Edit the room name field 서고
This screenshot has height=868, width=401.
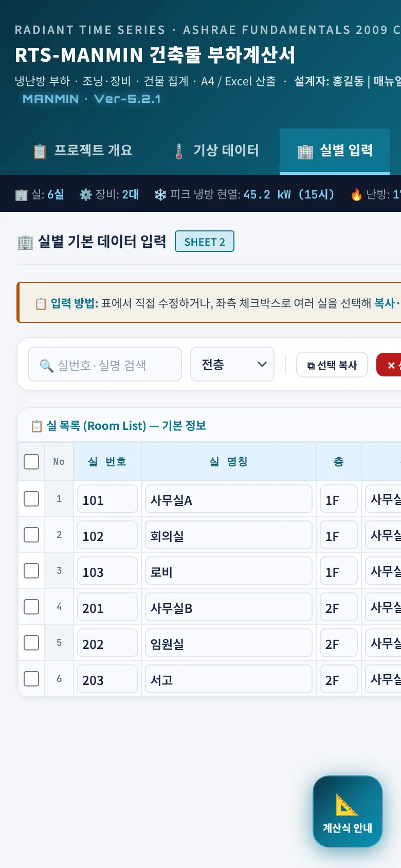[x=229, y=679]
